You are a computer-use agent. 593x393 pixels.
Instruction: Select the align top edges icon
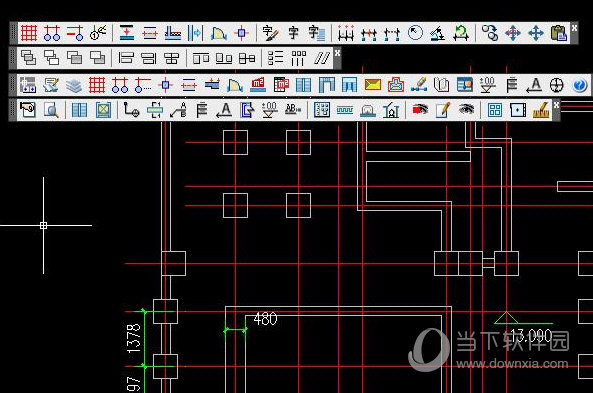click(201, 58)
